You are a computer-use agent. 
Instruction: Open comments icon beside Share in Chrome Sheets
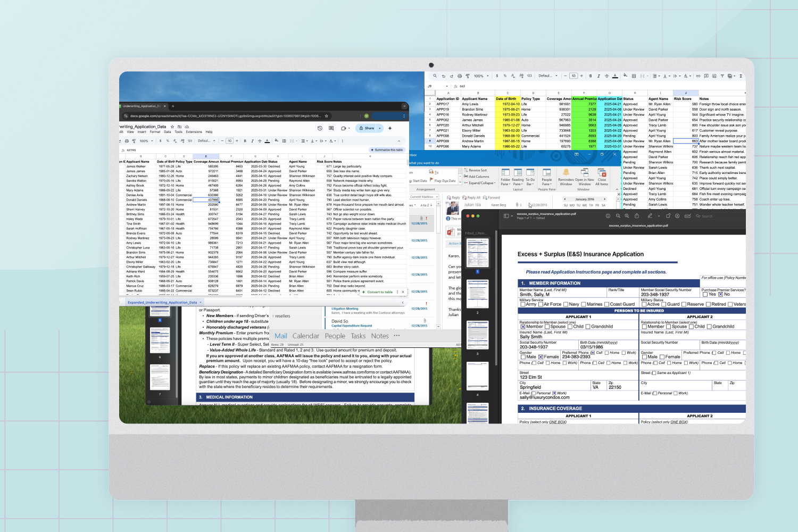331,128
